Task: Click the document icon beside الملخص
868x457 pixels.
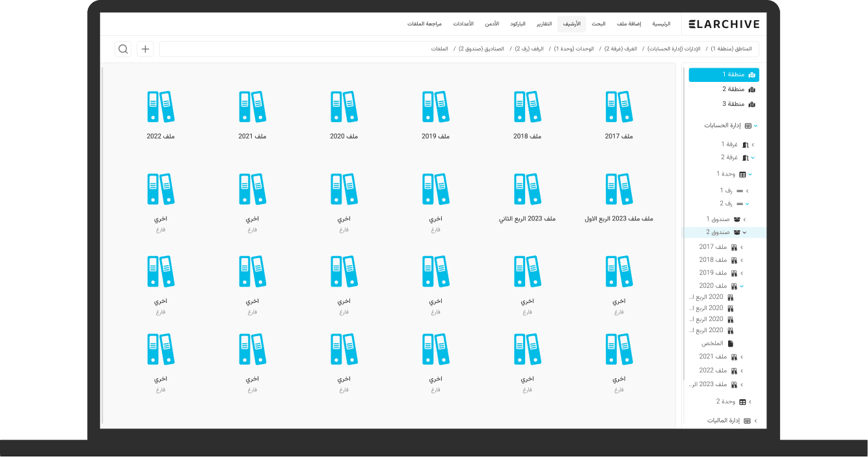Action: click(730, 343)
